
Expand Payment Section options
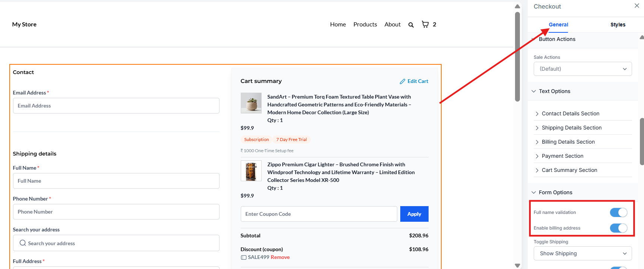(562, 156)
